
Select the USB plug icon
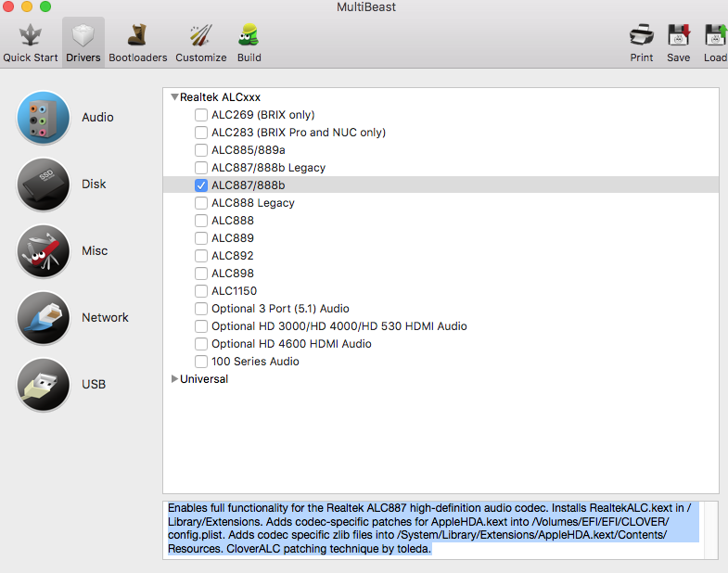coord(44,385)
